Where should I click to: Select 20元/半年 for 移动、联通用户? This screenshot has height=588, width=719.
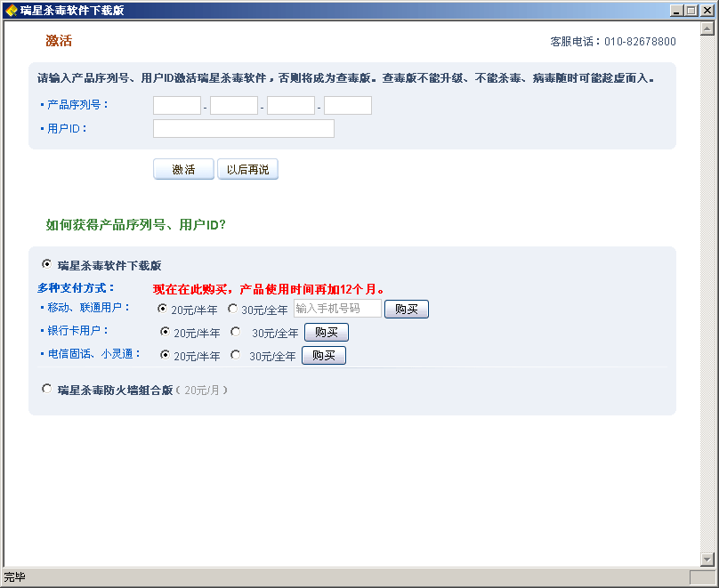pos(162,309)
